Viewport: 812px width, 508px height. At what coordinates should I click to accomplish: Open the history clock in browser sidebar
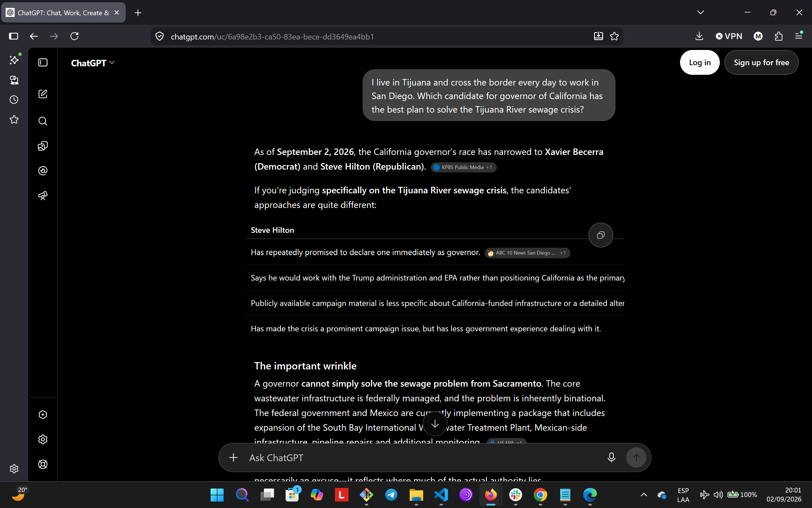click(x=14, y=100)
